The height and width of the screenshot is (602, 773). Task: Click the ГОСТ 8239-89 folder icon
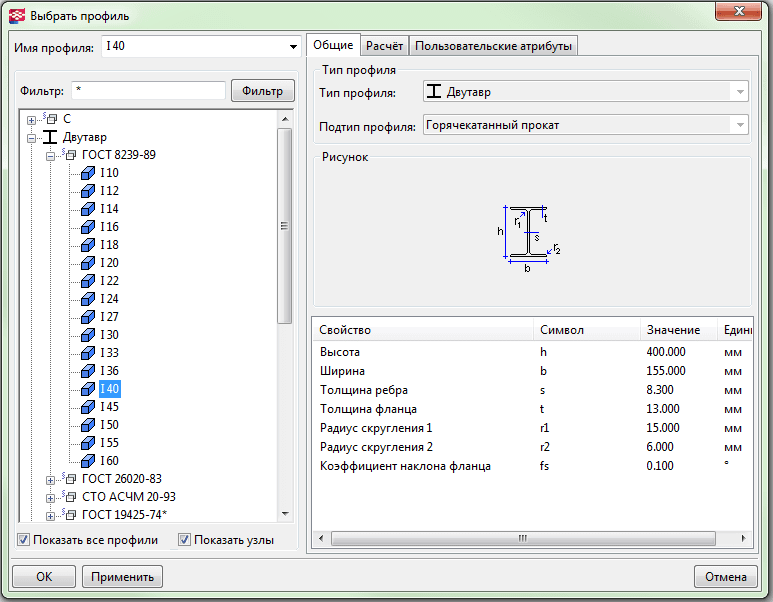click(x=70, y=155)
